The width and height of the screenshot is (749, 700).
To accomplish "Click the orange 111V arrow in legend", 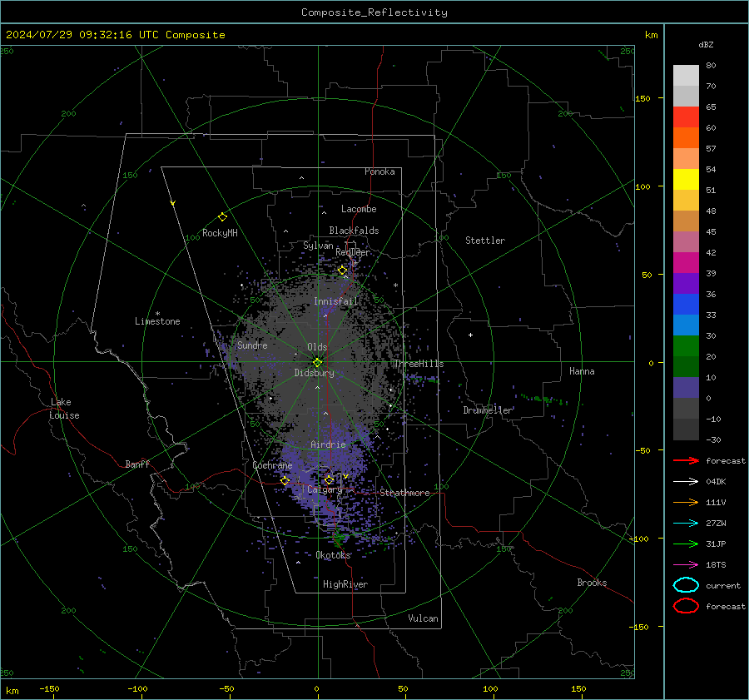I will [686, 502].
